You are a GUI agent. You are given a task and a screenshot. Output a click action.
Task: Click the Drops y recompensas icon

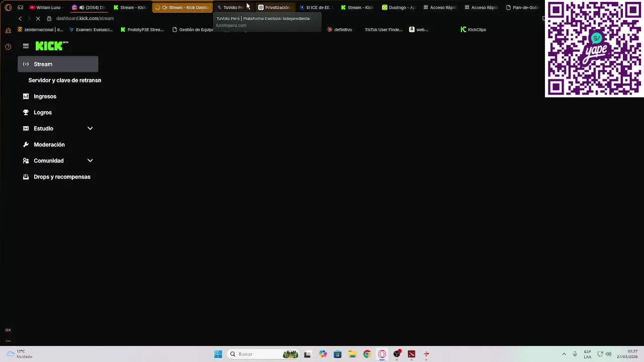[26, 176]
